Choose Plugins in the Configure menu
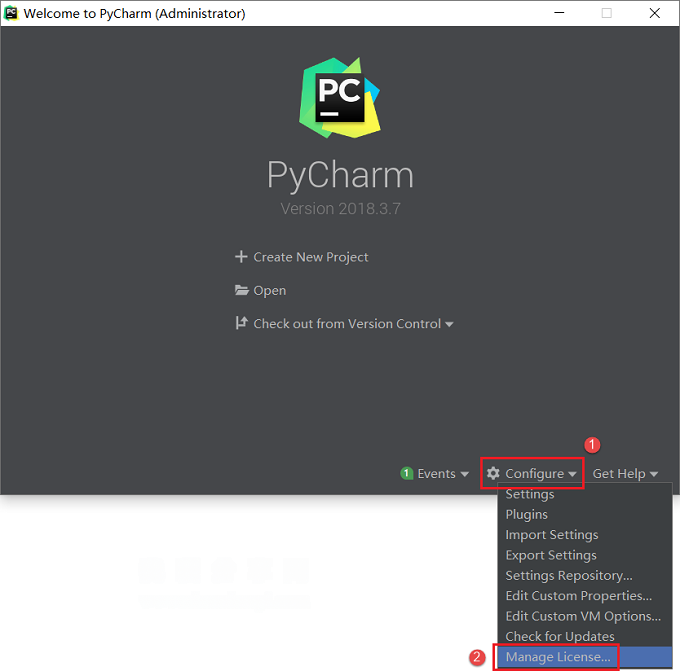Screen dimensions: 680x671 tap(526, 514)
